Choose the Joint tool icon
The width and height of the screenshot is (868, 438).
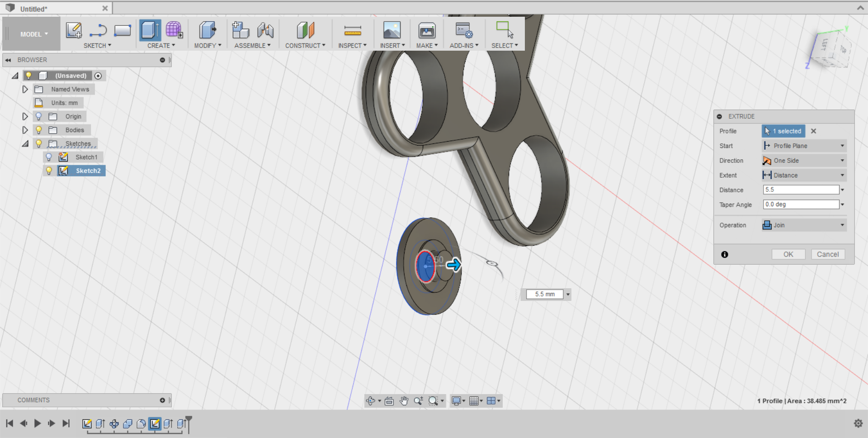[x=265, y=30]
